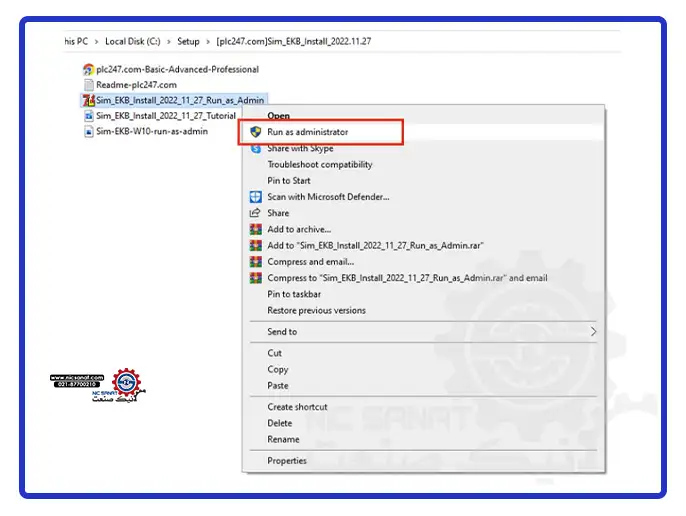Select Add to archive...
686x516 pixels.
299,229
